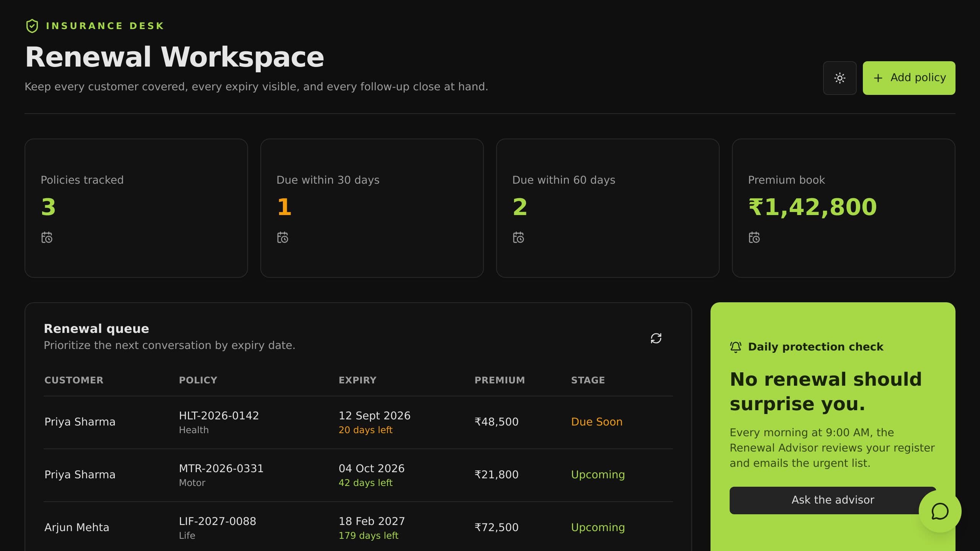980x551 pixels.
Task: Click the 20 days left label
Action: pos(365,430)
